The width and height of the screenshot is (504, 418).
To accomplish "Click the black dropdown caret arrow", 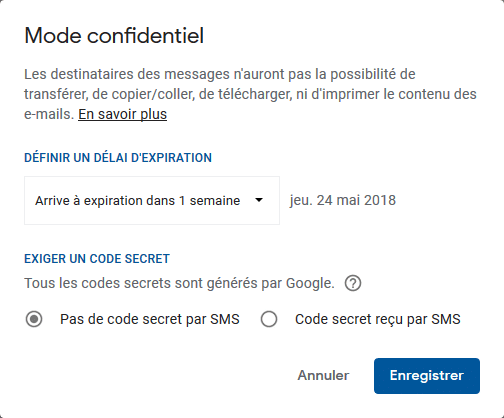I will pos(259,200).
